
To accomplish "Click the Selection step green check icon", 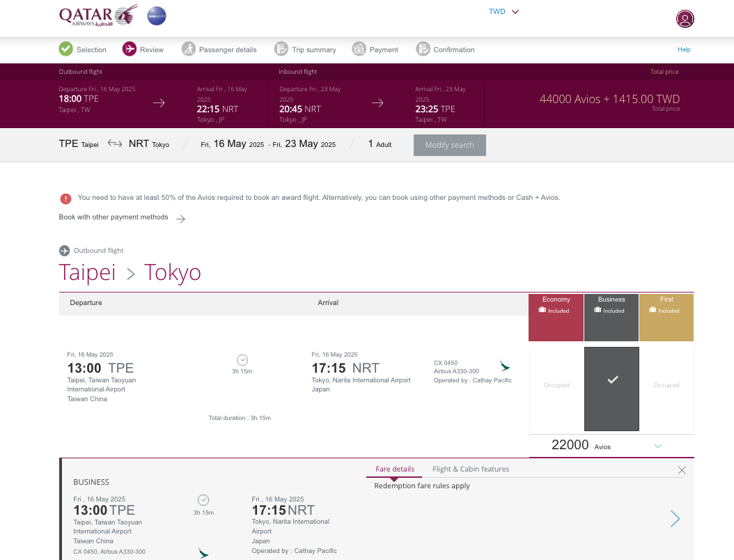I will (x=66, y=49).
